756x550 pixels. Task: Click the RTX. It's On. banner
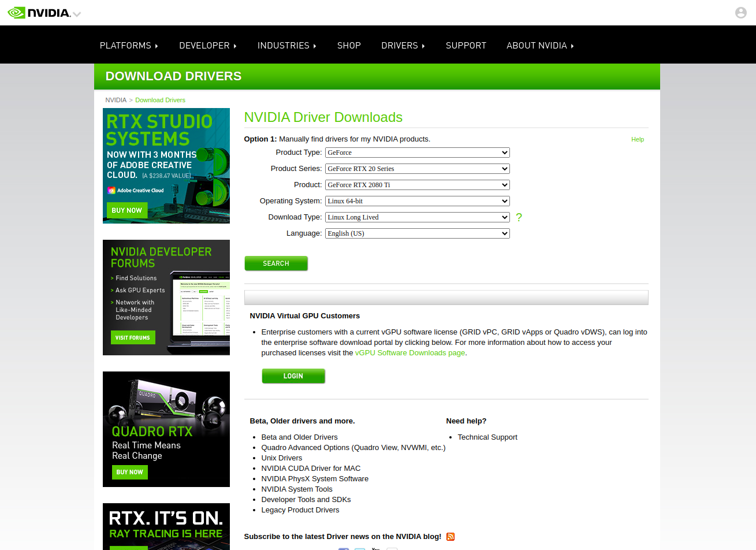(166, 526)
